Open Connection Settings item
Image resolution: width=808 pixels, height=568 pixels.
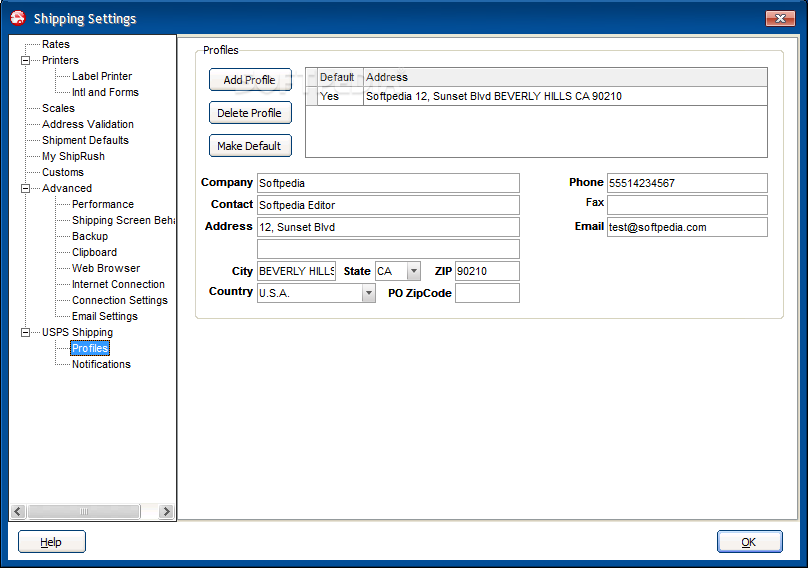point(120,300)
